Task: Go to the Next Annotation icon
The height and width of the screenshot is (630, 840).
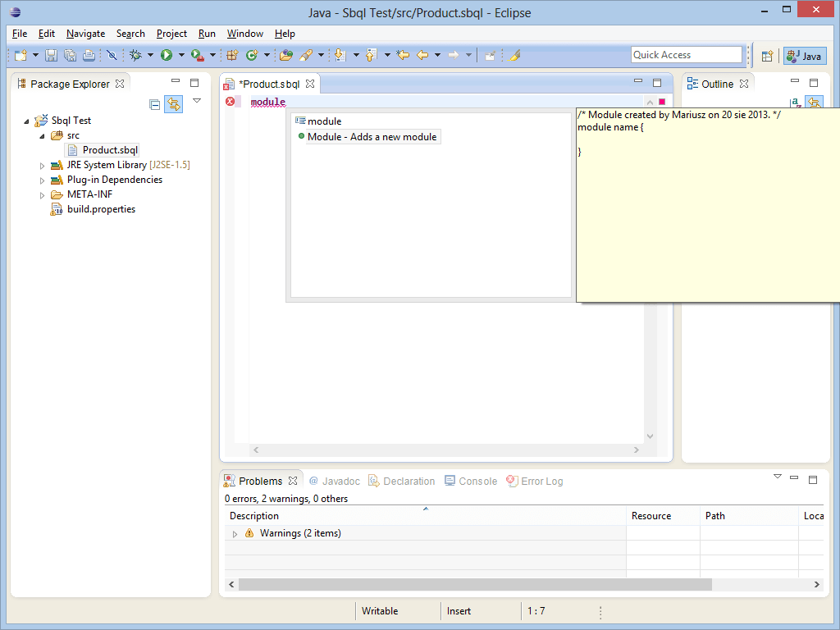Action: (340, 55)
